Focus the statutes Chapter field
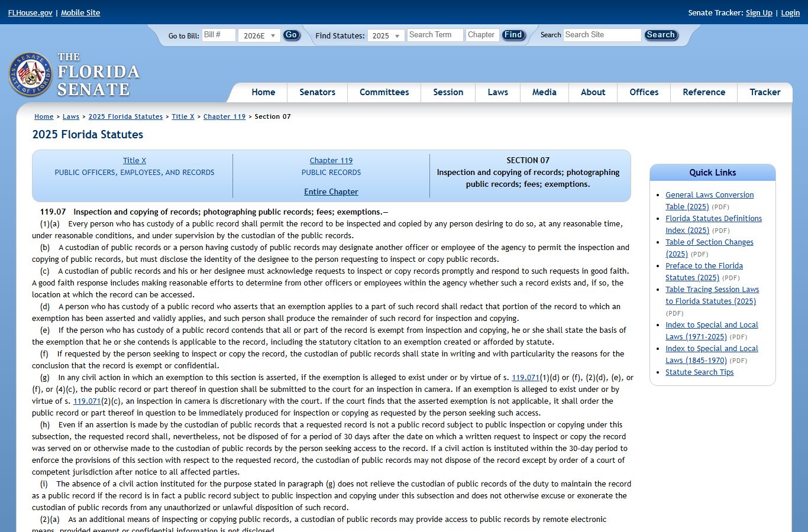Viewport: 808px width, 532px height. pos(482,35)
